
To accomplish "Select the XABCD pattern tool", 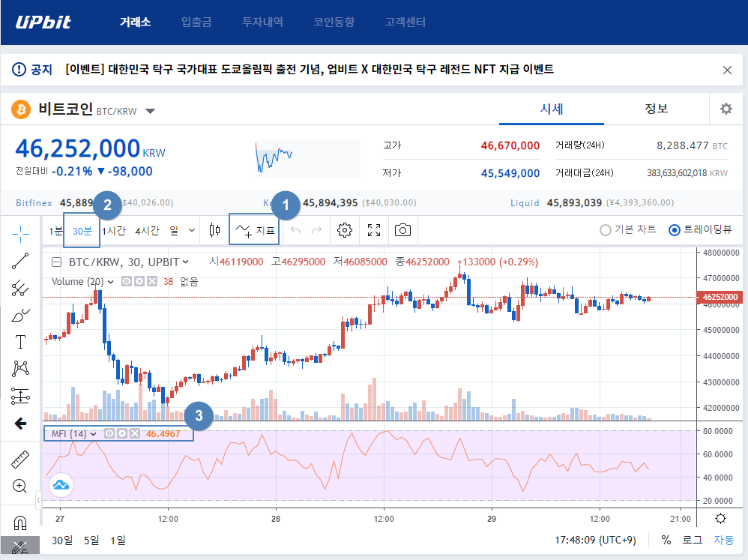I will click(x=20, y=369).
